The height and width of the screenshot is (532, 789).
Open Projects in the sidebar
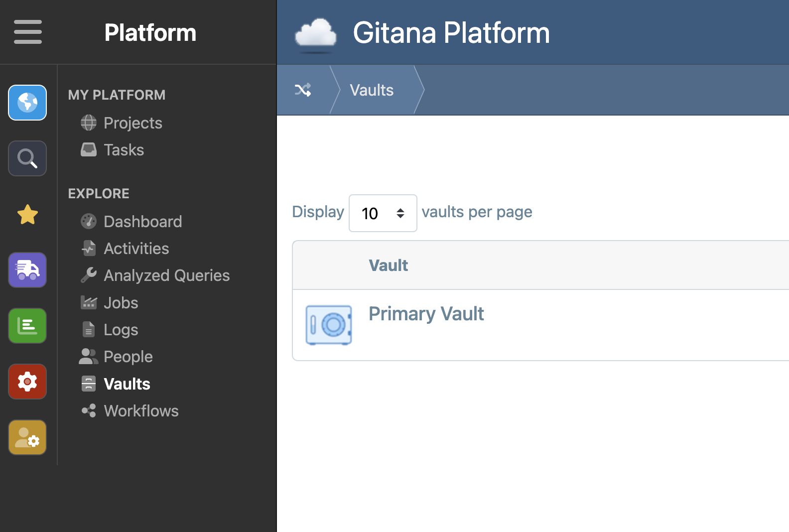pos(132,123)
